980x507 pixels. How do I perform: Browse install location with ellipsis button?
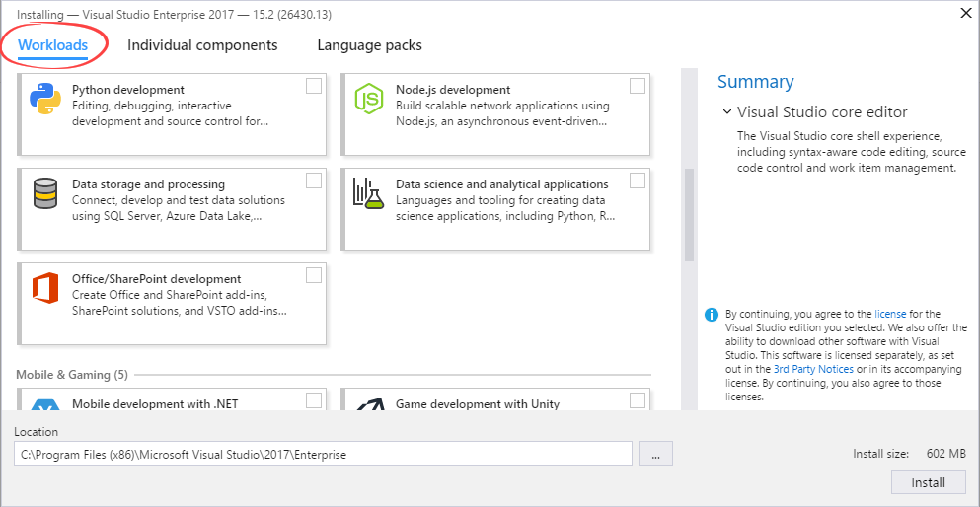(x=655, y=454)
